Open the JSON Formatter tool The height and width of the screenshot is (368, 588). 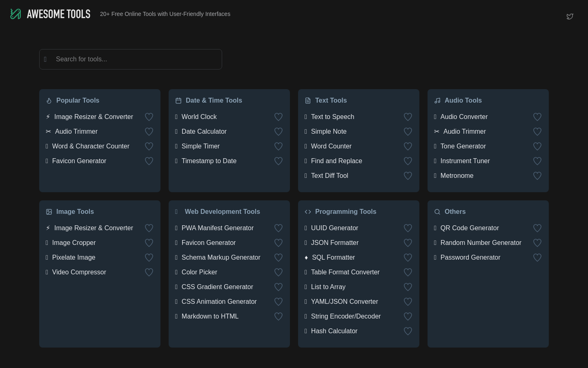[x=335, y=243]
